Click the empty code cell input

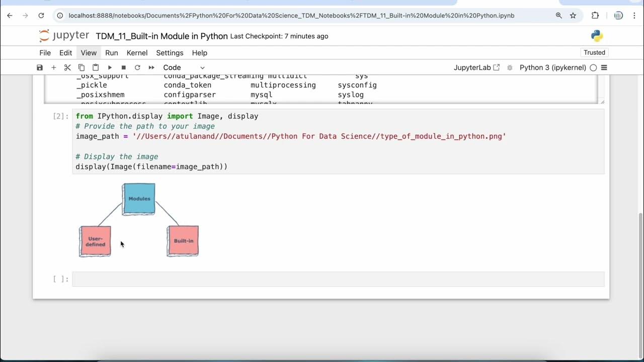(x=338, y=279)
